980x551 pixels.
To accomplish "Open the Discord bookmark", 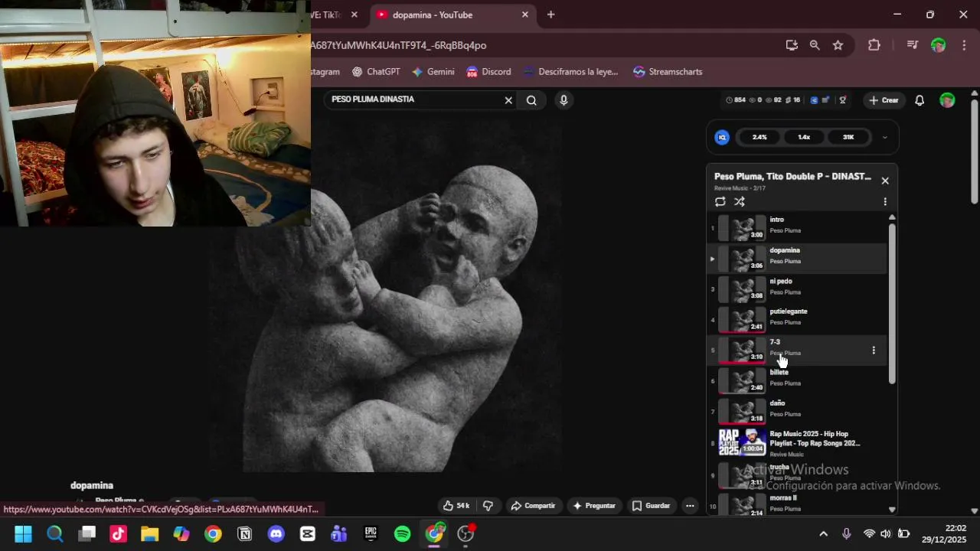I will tap(488, 72).
